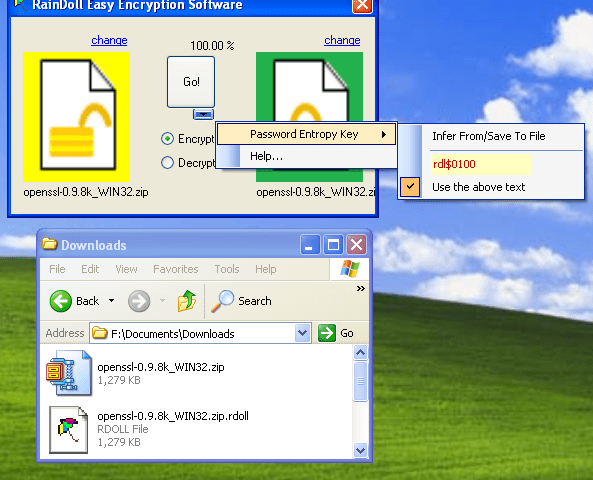Show more toolbar items via chevron

pyautogui.click(x=361, y=289)
